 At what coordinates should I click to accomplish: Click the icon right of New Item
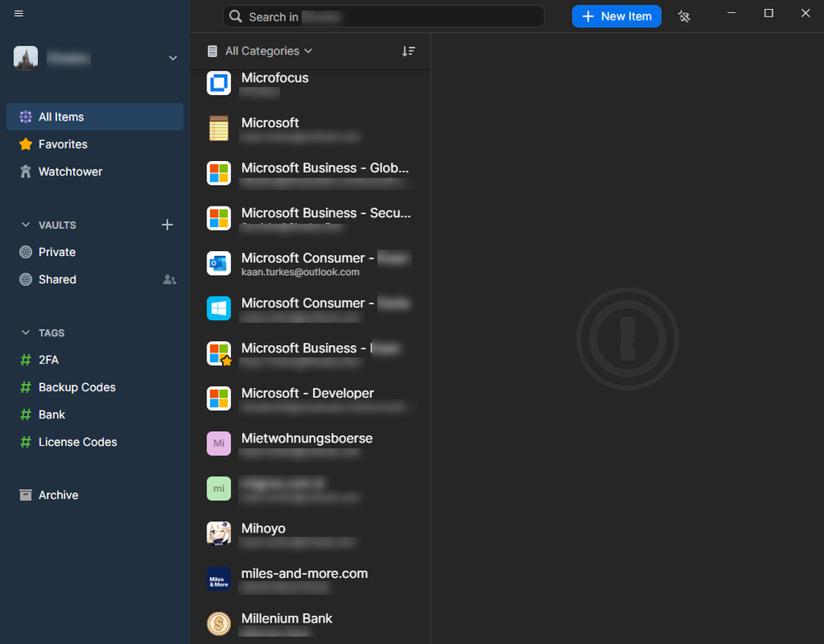pyautogui.click(x=684, y=17)
